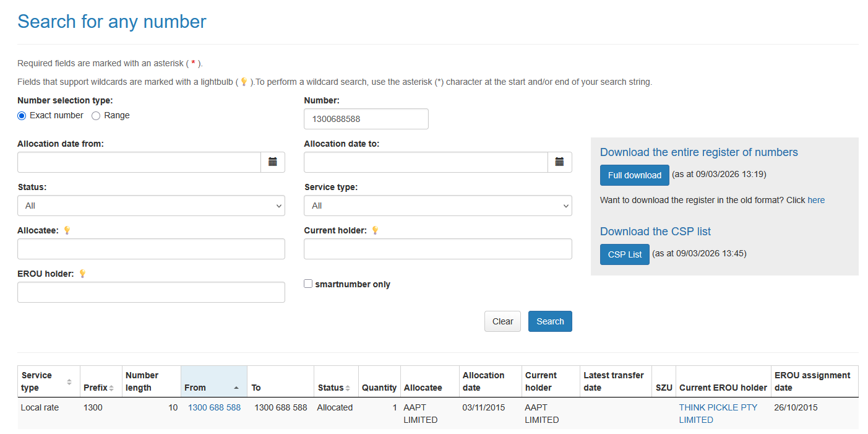Click into the Number input field
Viewport: 868px width, 434px height.
[366, 119]
